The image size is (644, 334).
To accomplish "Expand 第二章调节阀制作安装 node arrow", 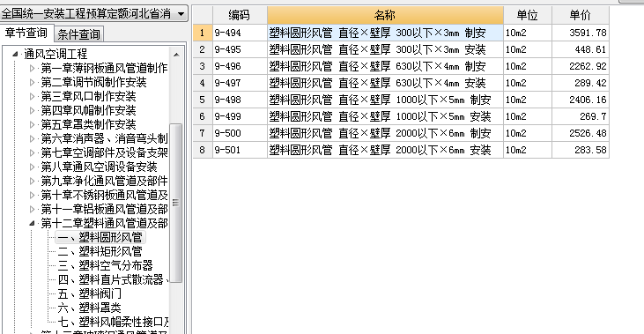I will click(32, 82).
